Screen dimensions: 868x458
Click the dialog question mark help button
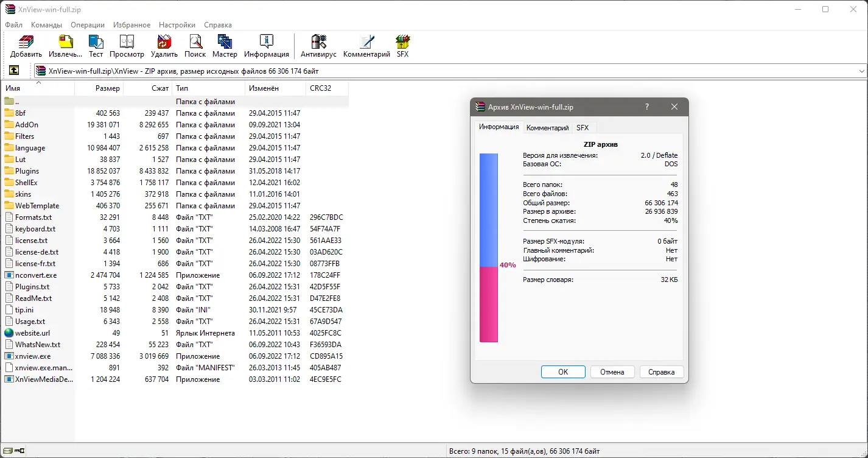[x=646, y=107]
